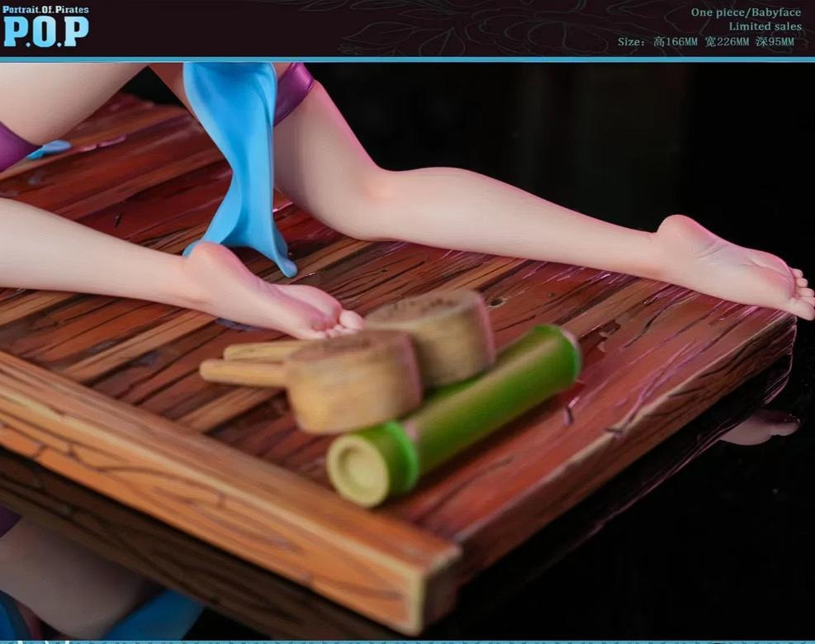Click the 'Portrait.Of.Pirates' heading text
Image resolution: width=815 pixels, height=644 pixels.
tap(45, 9)
